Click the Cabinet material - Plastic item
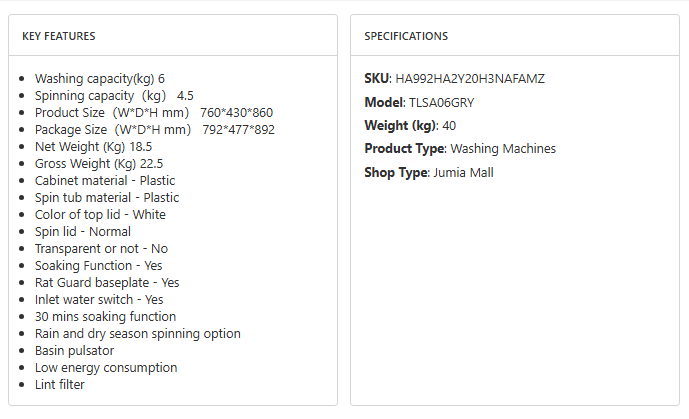Screen dimensions: 689x419 pyautogui.click(x=105, y=180)
